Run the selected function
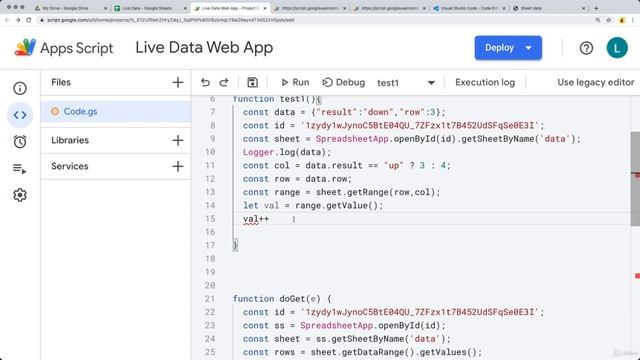This screenshot has width=640, height=360. (295, 82)
